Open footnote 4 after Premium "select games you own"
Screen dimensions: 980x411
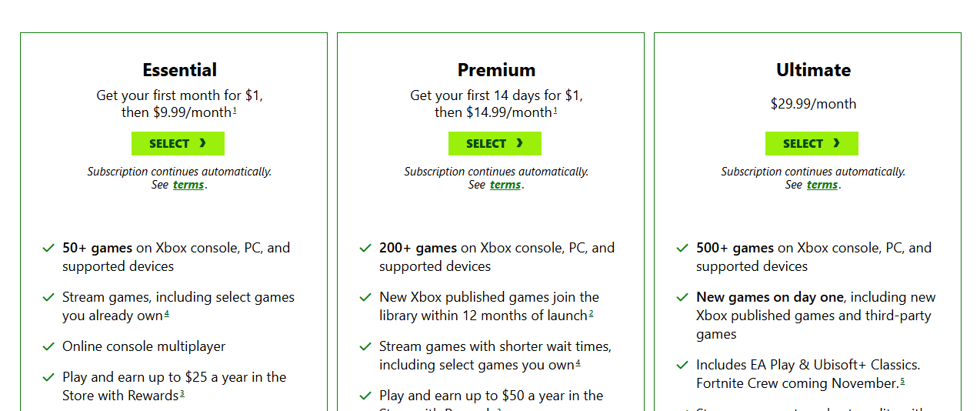tap(578, 363)
